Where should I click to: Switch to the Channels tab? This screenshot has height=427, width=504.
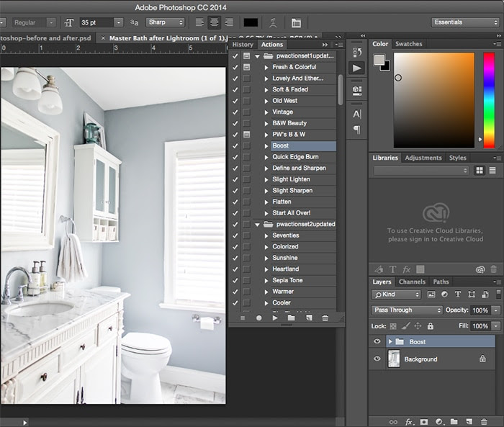click(412, 282)
